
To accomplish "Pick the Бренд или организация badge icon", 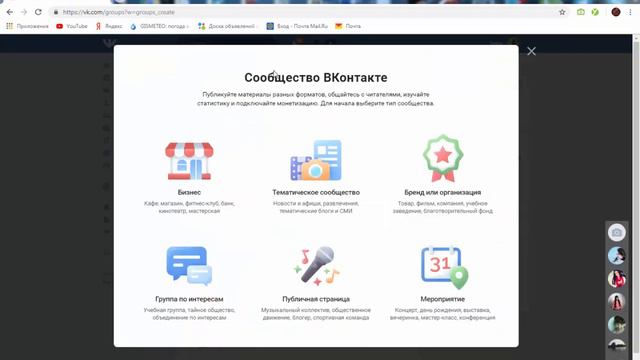I will (x=443, y=158).
